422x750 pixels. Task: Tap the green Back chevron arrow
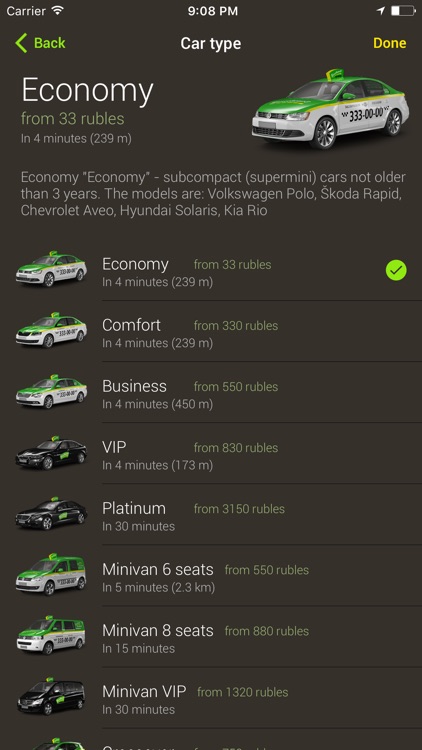(x=22, y=43)
